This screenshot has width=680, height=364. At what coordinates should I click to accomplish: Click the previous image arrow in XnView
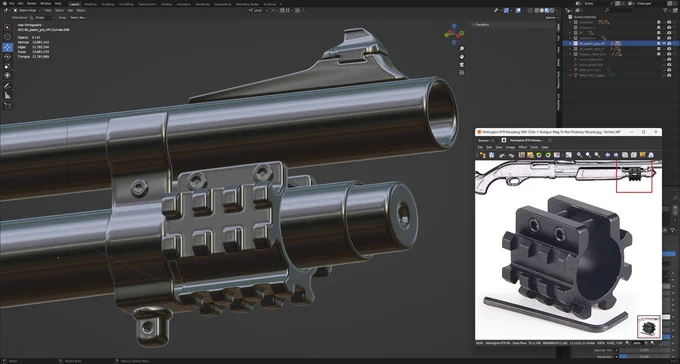607,155
